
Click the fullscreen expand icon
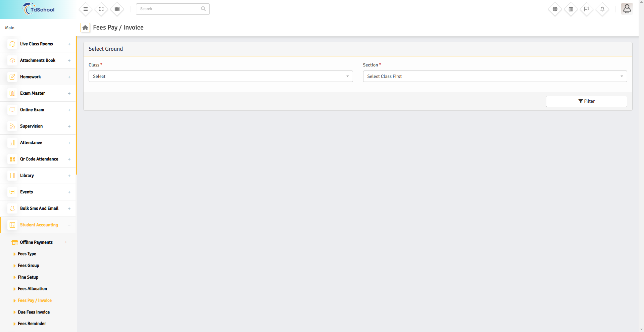point(101,9)
